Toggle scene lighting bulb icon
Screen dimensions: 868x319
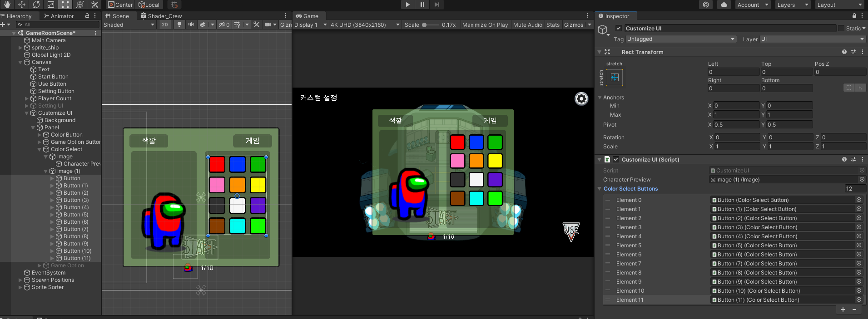[179, 25]
